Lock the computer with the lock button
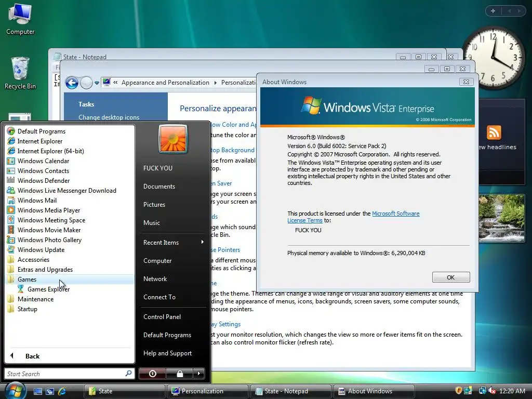The height and width of the screenshot is (399, 532). (179, 374)
